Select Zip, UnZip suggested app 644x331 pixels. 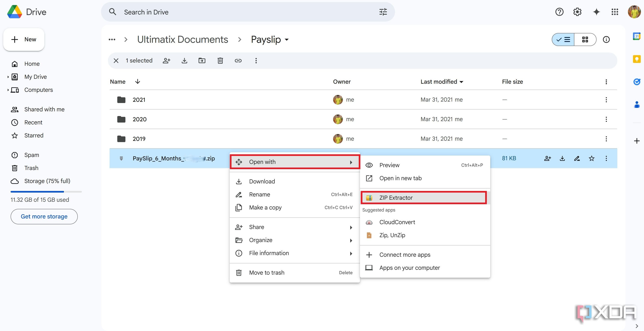tap(425, 235)
